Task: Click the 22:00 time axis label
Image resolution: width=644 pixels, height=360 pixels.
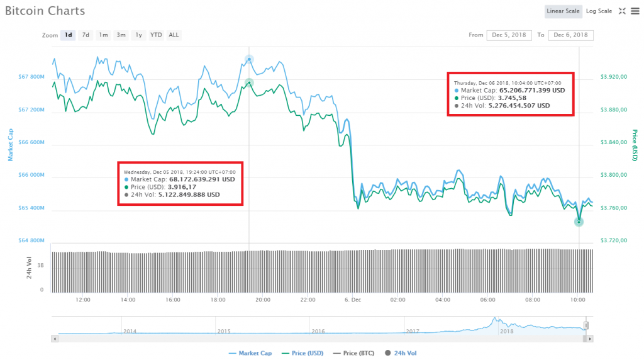Action: point(308,300)
